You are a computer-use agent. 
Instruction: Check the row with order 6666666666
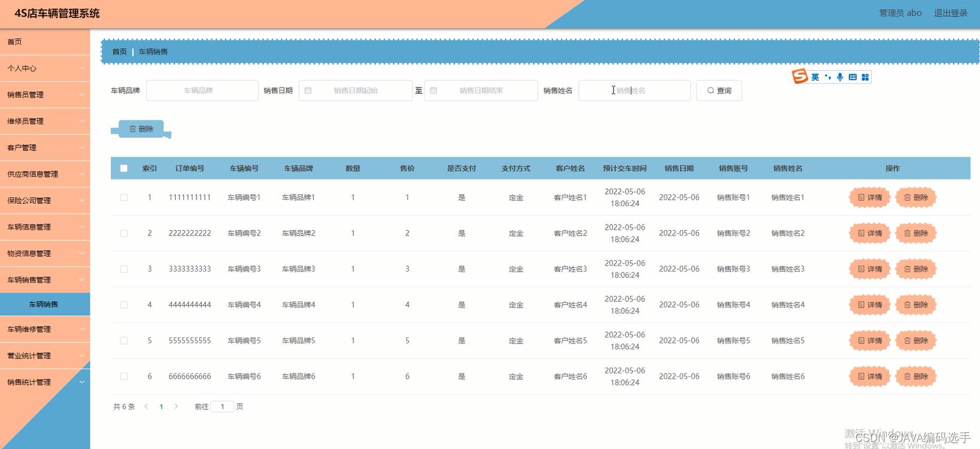pos(124,376)
